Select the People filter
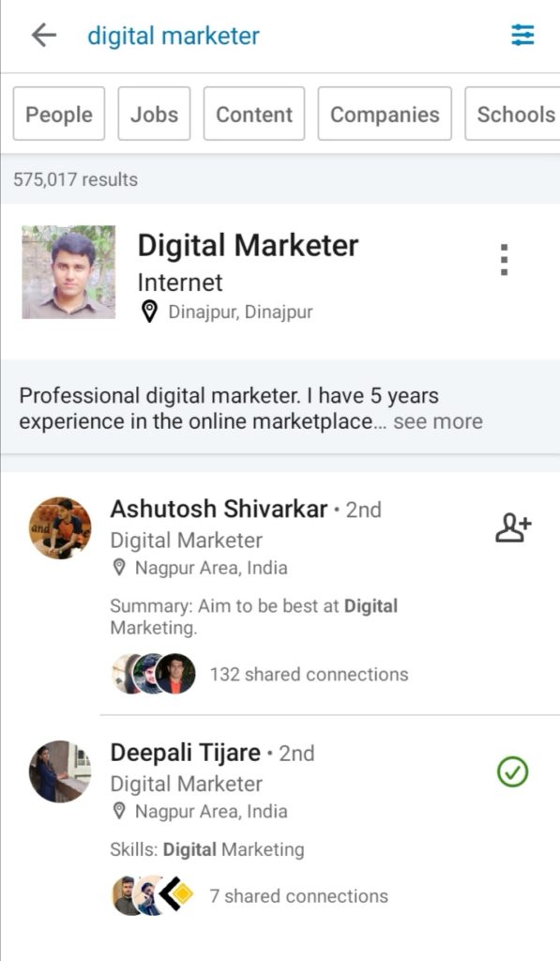Image resolution: width=560 pixels, height=961 pixels. (x=58, y=114)
